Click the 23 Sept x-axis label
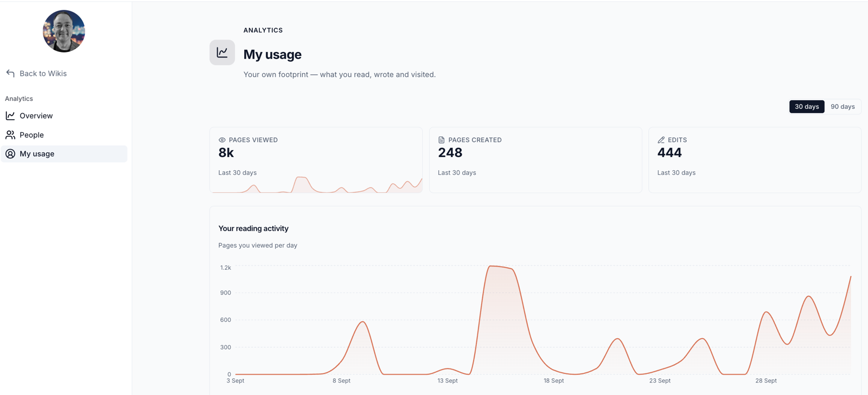 [660, 381]
